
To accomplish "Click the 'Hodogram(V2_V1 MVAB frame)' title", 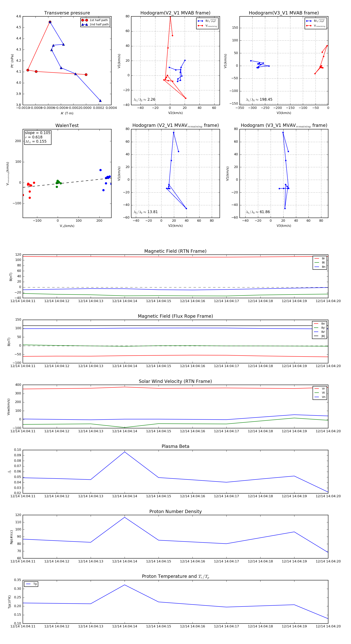I will (175, 13).
